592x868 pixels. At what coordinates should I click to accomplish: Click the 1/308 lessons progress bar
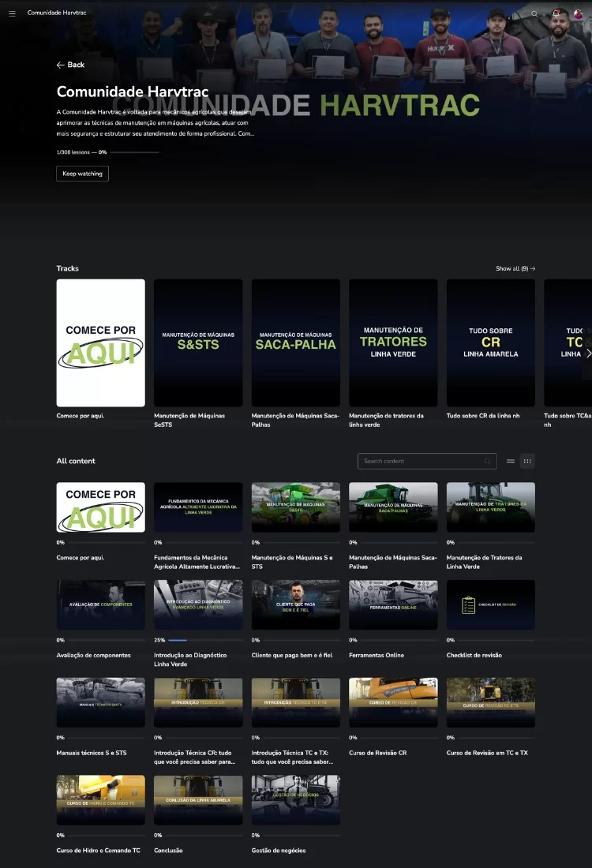pyautogui.click(x=134, y=152)
